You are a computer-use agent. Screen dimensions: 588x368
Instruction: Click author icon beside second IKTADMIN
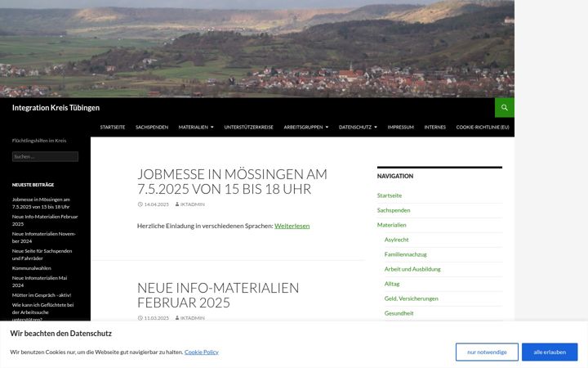pos(177,318)
